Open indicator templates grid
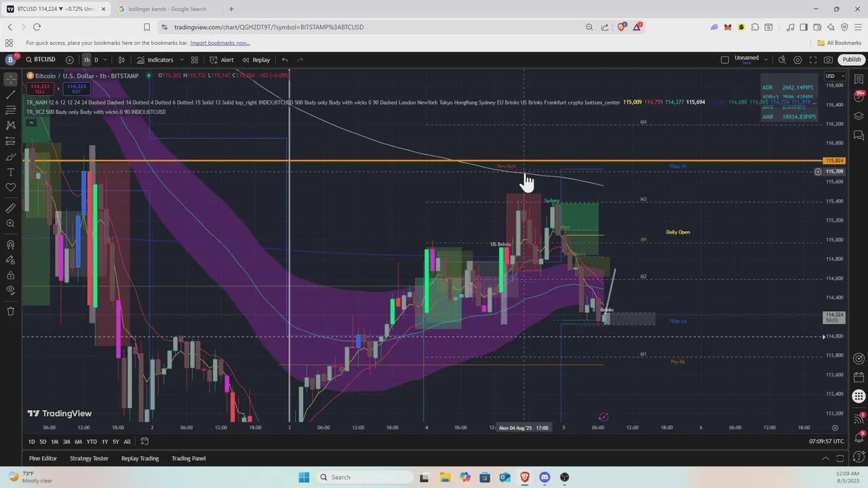This screenshot has height=488, width=868. [x=195, y=60]
